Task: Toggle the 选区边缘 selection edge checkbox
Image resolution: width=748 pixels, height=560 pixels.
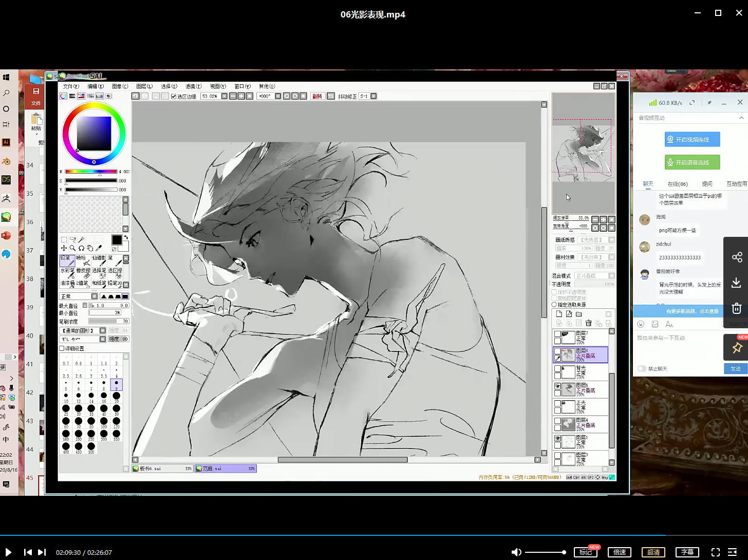Action: (174, 97)
